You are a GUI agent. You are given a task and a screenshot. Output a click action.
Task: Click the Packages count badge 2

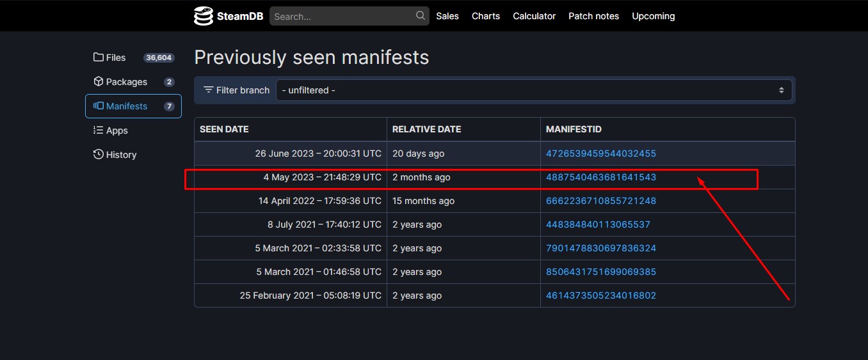(x=169, y=82)
